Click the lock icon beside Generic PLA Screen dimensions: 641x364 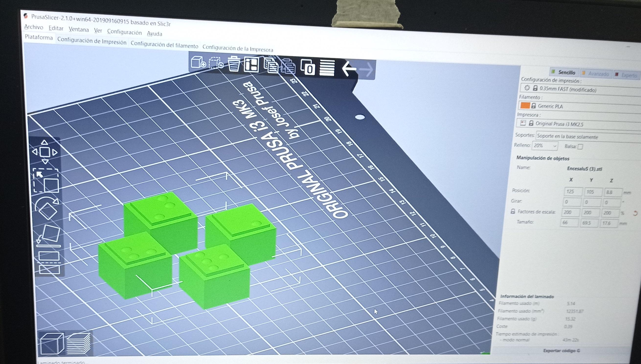pyautogui.click(x=533, y=106)
